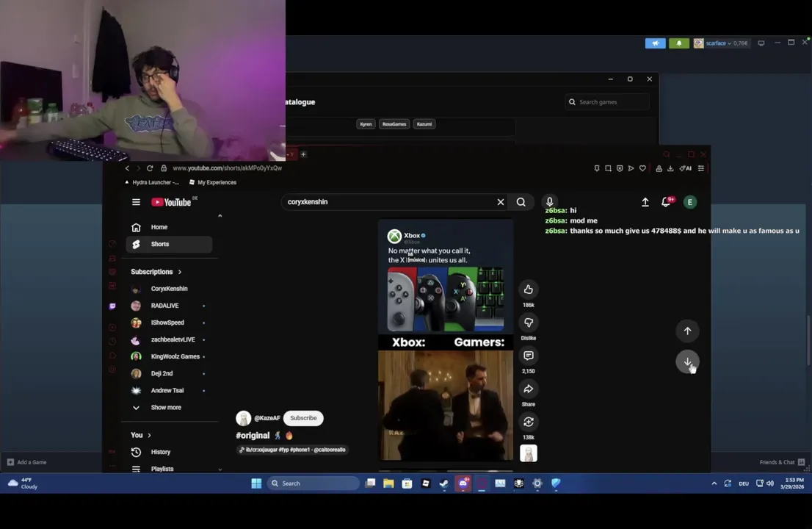The image size is (812, 529).
Task: Open History in sidebar
Action: [x=169, y=453]
